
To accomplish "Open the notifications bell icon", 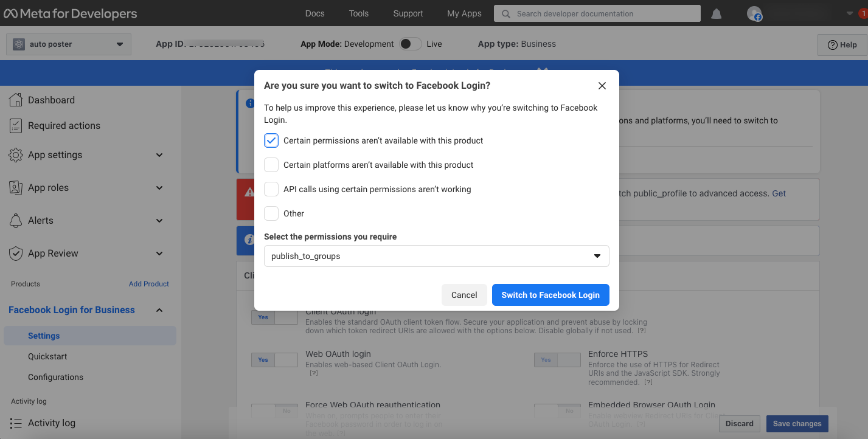I will 717,13.
